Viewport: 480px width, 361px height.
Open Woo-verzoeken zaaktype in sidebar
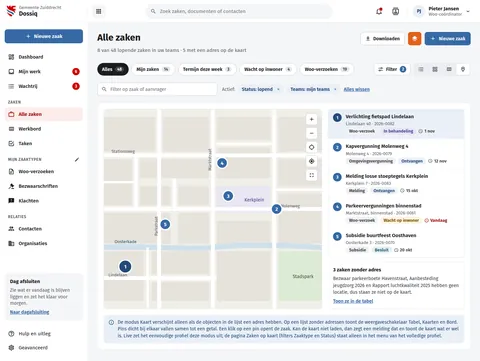tap(44, 172)
